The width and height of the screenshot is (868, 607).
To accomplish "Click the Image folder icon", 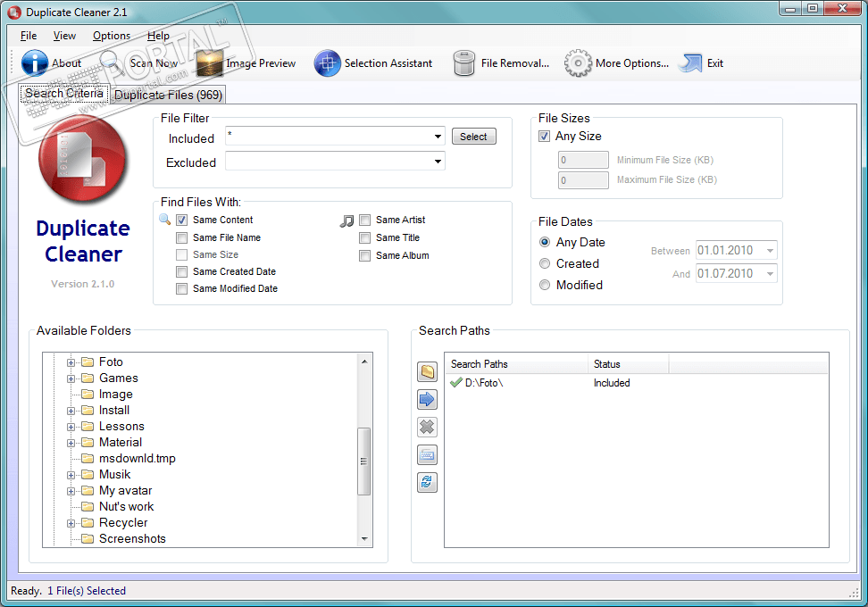I will [x=88, y=394].
